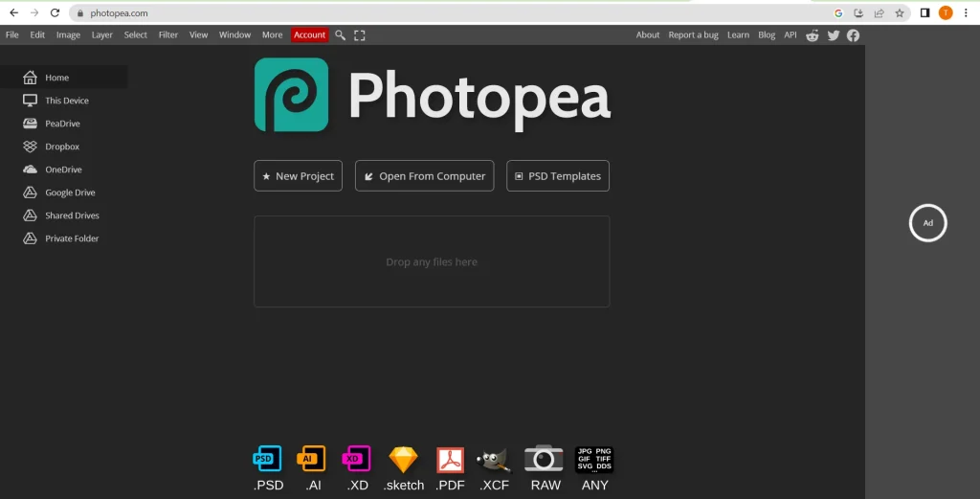Open the About link

point(648,35)
